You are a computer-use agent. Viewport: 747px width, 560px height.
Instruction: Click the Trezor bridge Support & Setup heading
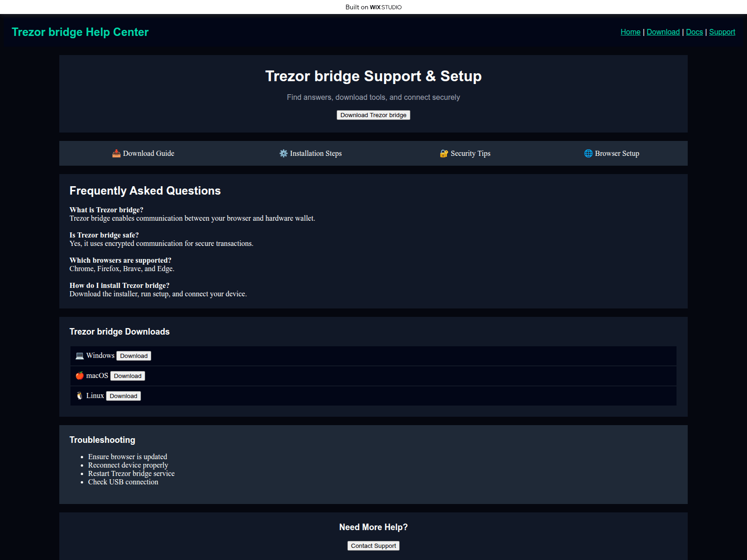click(x=373, y=76)
